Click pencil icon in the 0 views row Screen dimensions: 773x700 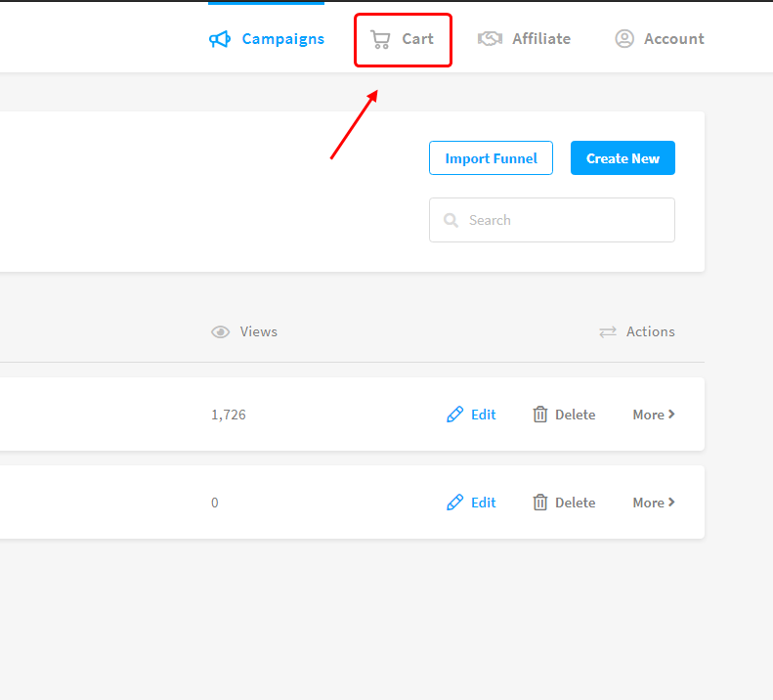coord(454,503)
